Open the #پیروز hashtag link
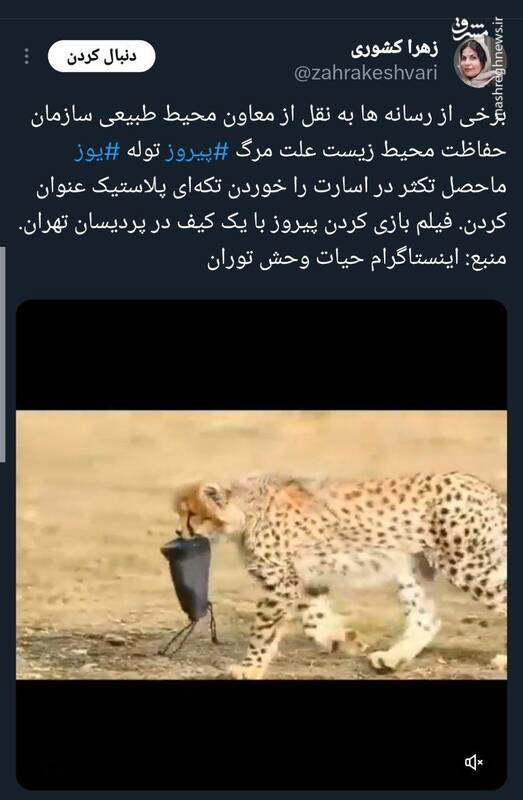Screen dimensions: 523x800 pos(196,152)
